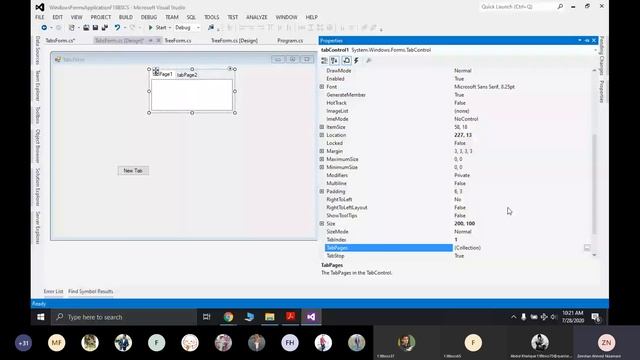Click the Multiline property value False

point(460,183)
